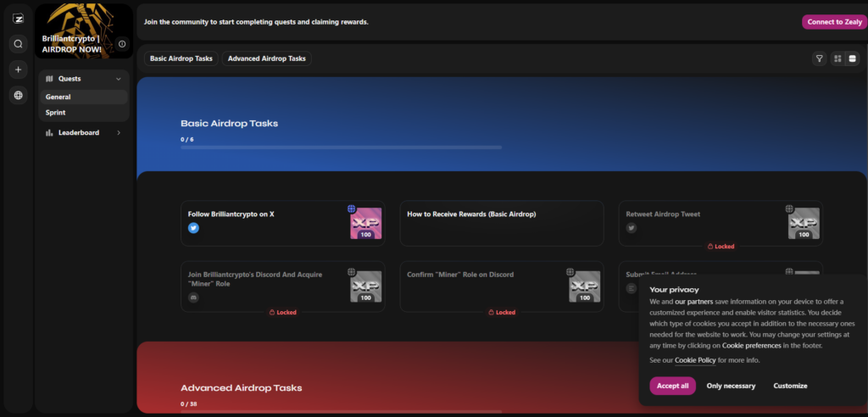This screenshot has width=868, height=417.
Task: Click the Locked label under Confirm Miner Role
Action: click(x=502, y=313)
